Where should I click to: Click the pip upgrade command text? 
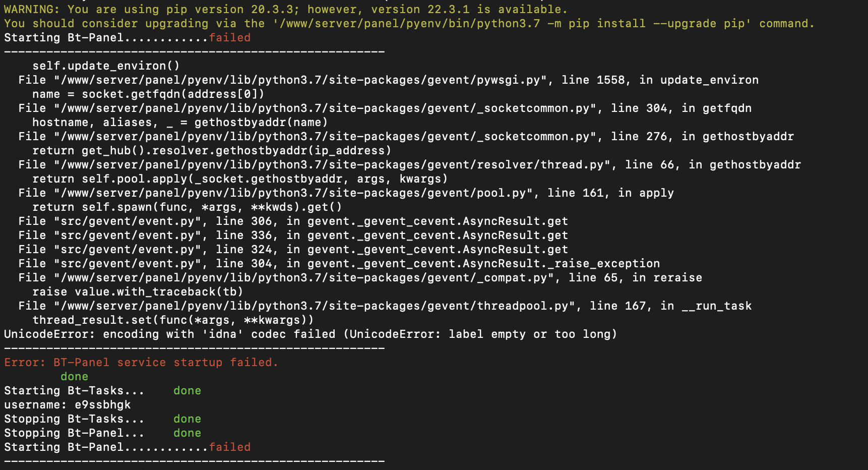pyautogui.click(x=512, y=24)
